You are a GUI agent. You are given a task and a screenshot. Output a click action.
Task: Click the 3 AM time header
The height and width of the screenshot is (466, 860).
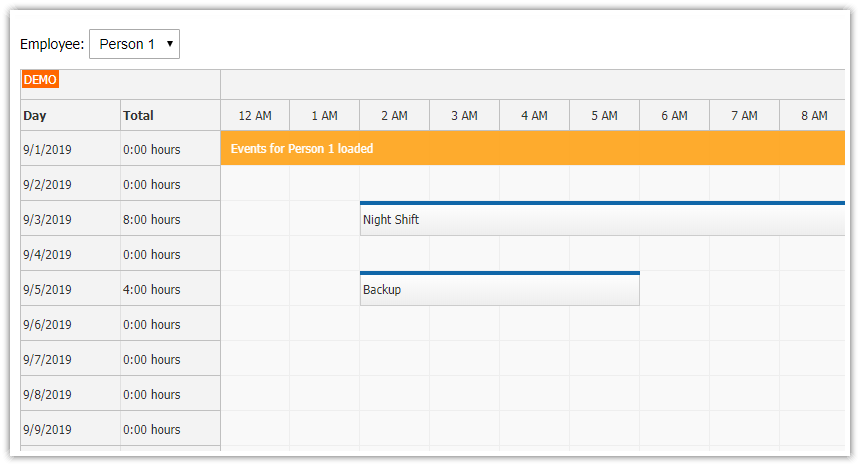[x=464, y=116]
